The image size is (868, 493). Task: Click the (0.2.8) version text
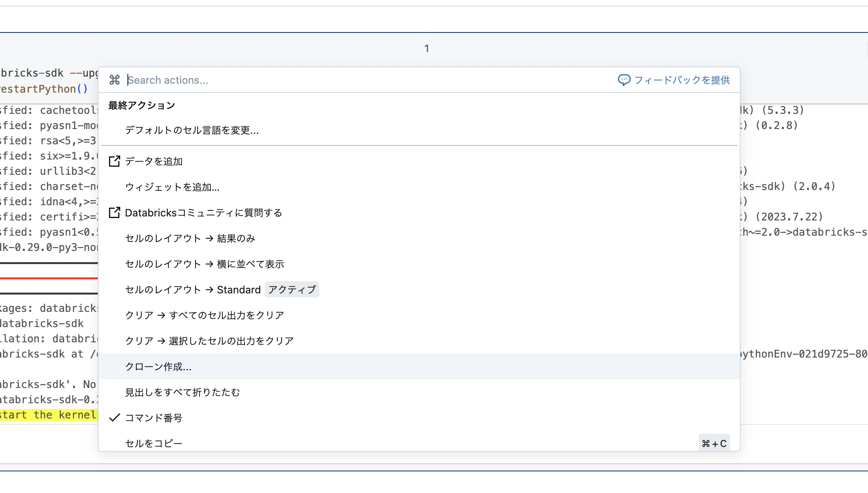point(777,125)
